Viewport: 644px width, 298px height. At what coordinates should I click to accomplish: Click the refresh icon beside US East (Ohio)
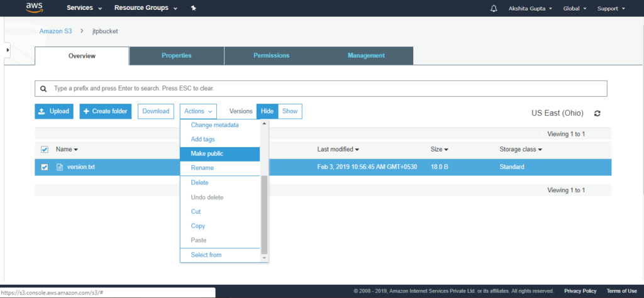tap(597, 113)
